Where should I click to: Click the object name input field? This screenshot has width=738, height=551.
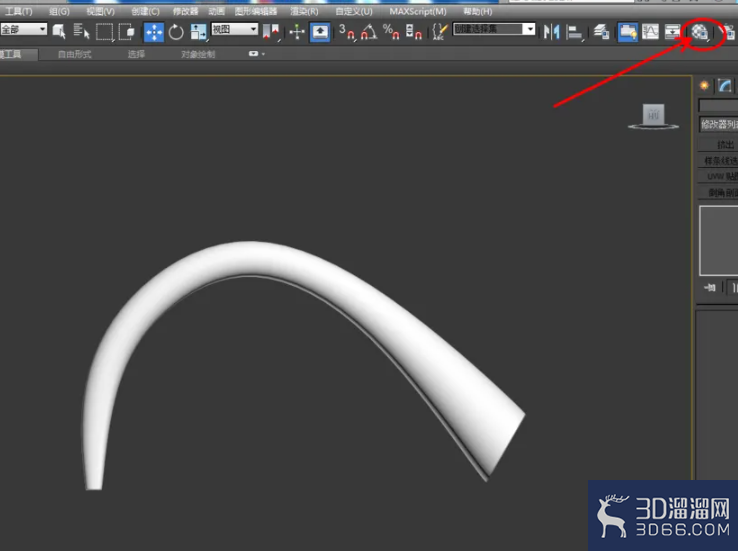click(718, 105)
